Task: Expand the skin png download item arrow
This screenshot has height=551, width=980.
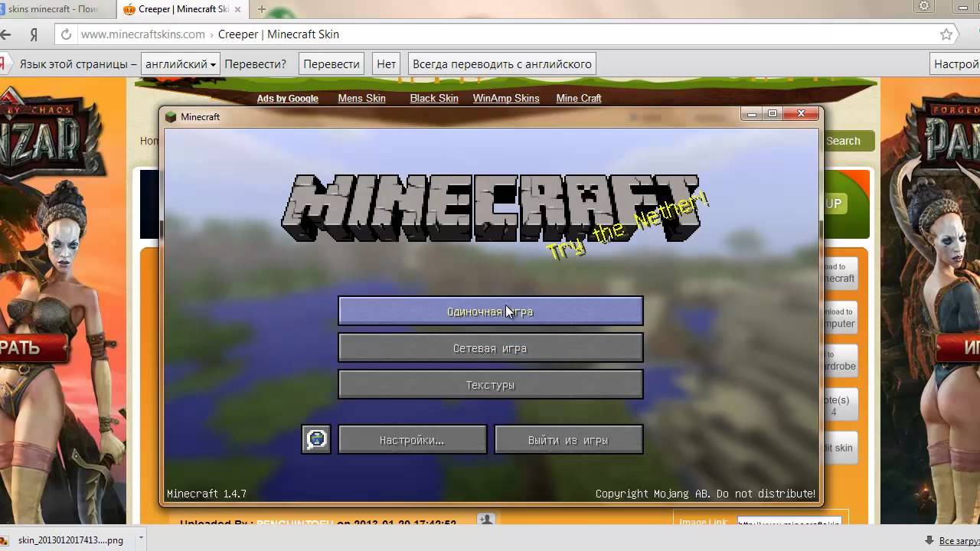Action: click(x=140, y=539)
